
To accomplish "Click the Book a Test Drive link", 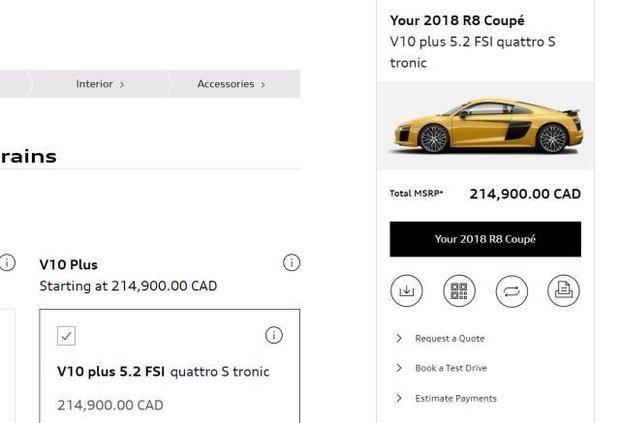I will pyautogui.click(x=451, y=368).
